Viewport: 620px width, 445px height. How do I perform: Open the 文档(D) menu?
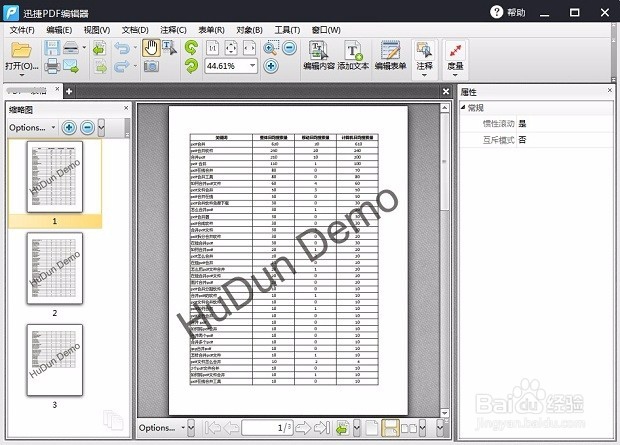click(x=135, y=30)
